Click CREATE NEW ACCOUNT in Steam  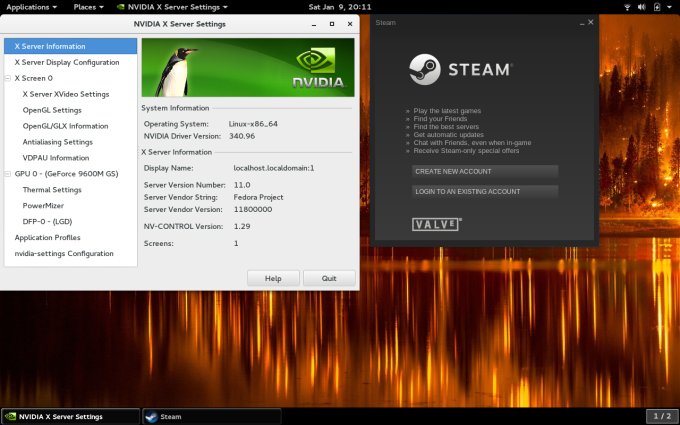[x=485, y=171]
